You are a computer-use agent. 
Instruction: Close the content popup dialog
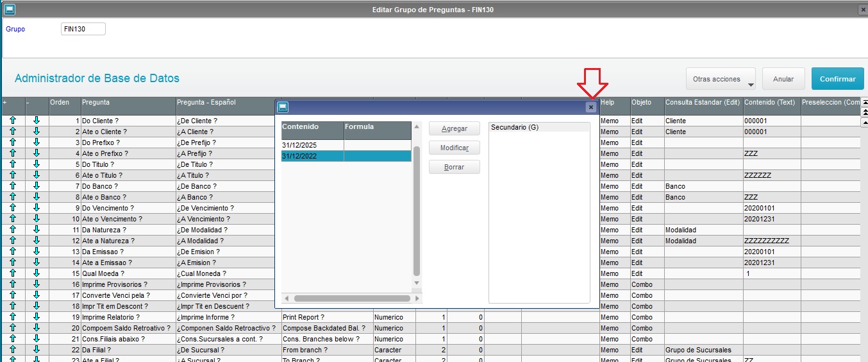(x=590, y=107)
